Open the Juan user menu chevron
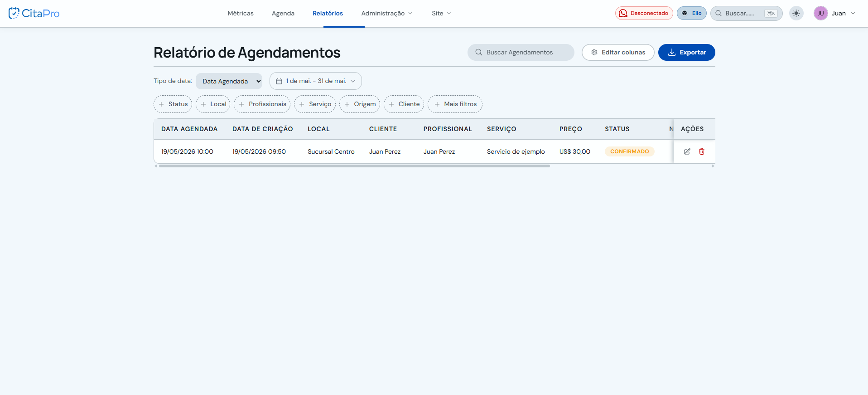The image size is (868, 395). [853, 13]
